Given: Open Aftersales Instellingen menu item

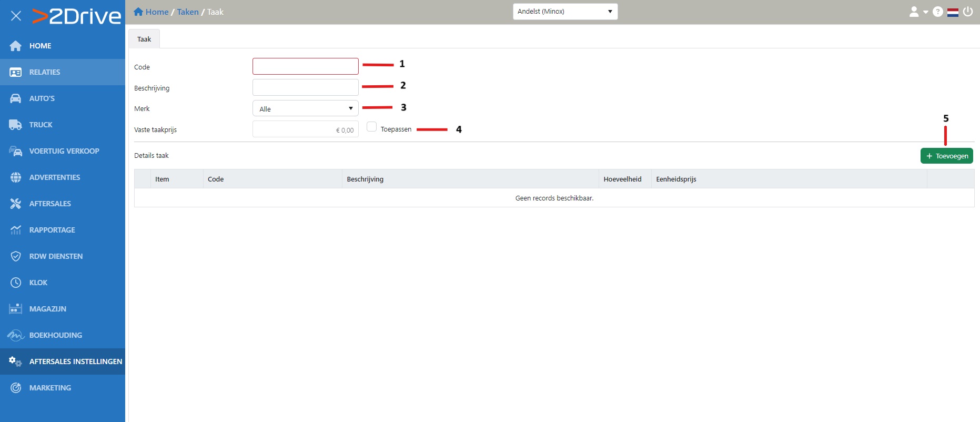Looking at the screenshot, I should (75, 361).
